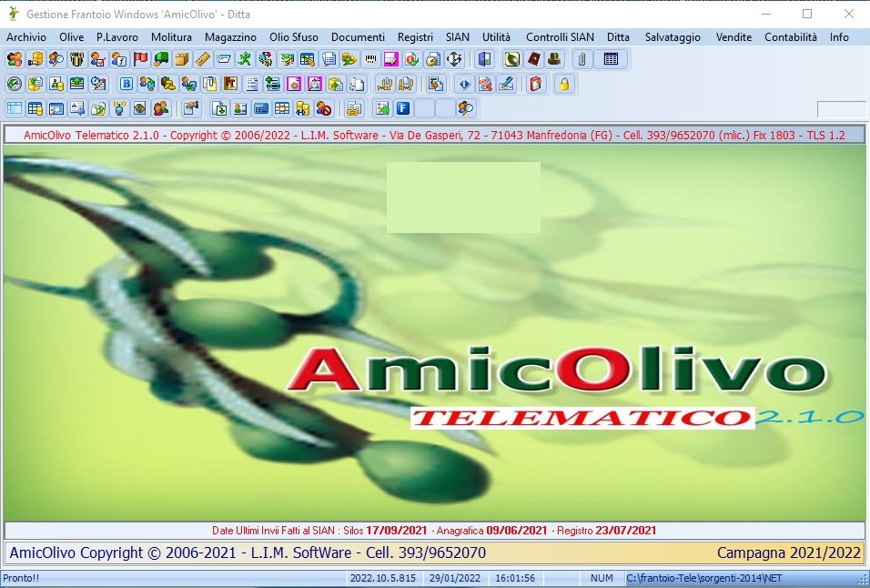Image resolution: width=870 pixels, height=588 pixels.
Task: Click the date '29/01/2022' in status bar
Action: click(x=455, y=578)
